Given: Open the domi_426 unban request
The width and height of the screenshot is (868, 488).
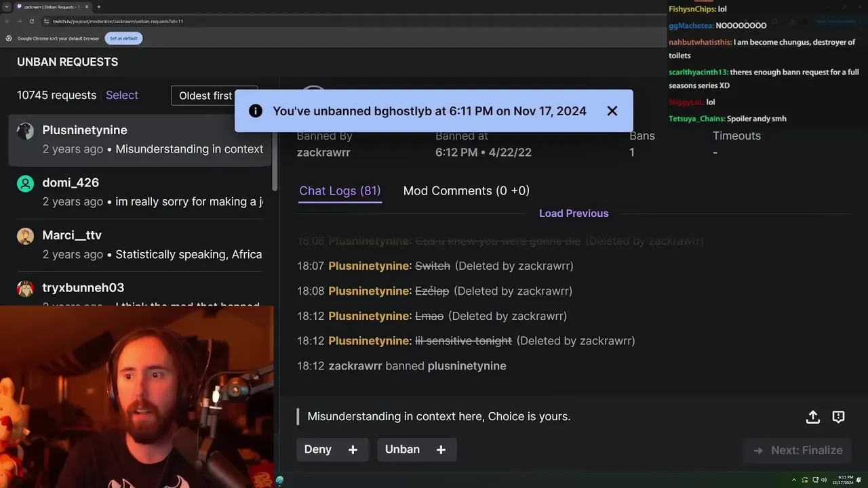Looking at the screenshot, I should 140,192.
